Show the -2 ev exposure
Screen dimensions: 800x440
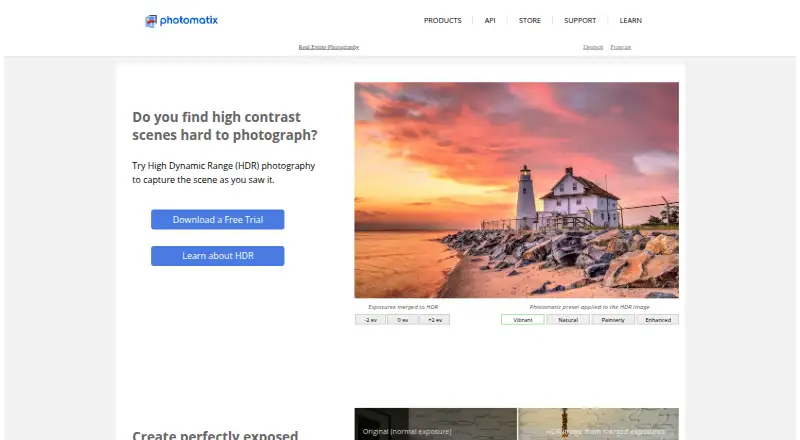point(370,320)
